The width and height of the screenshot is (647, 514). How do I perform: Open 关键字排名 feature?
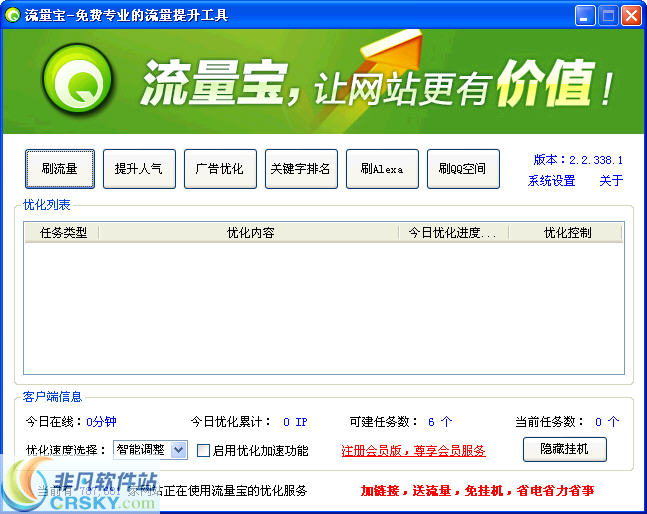(301, 169)
